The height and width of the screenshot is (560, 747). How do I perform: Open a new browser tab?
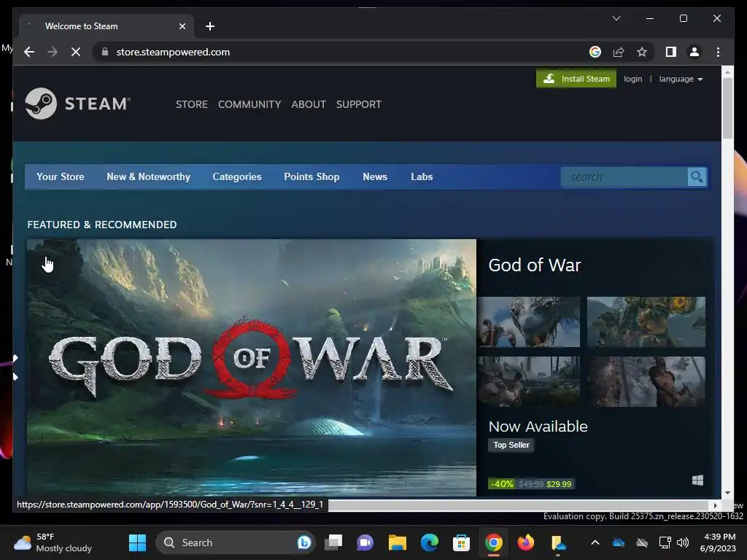209,26
